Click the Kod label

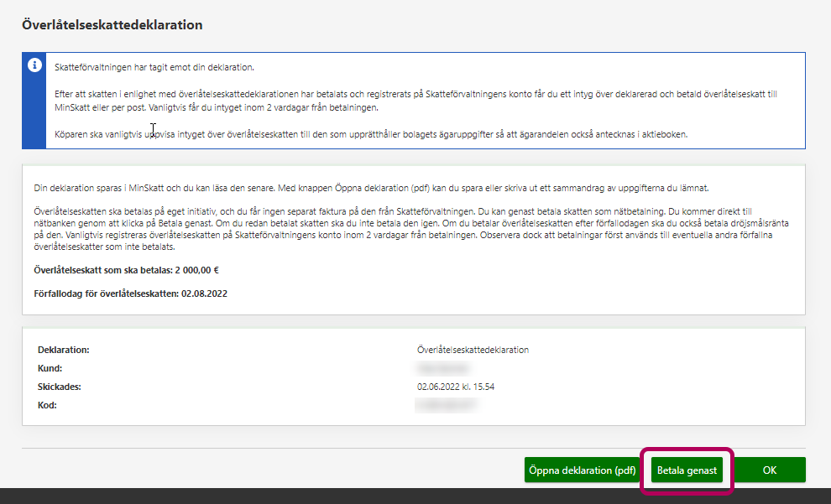(x=48, y=406)
